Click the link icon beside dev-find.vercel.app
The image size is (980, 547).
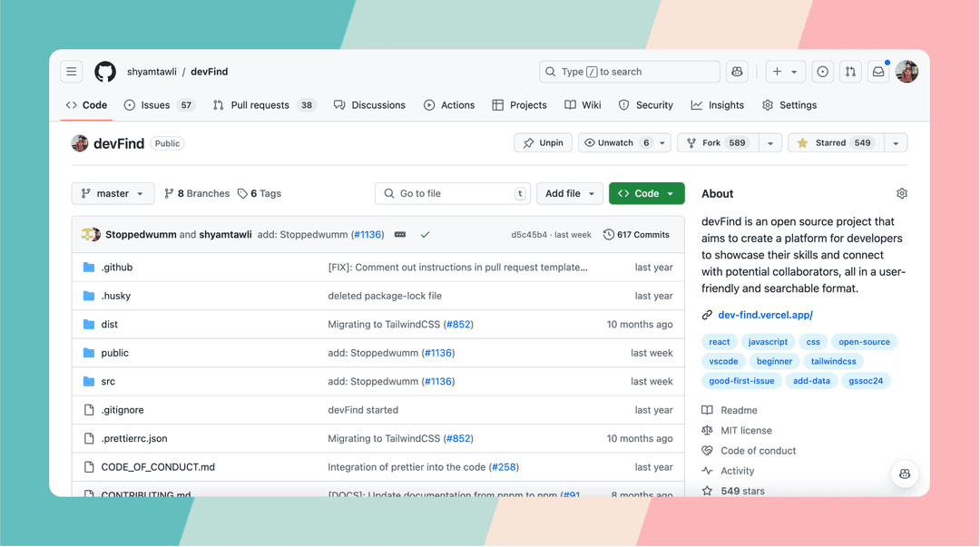pos(707,315)
